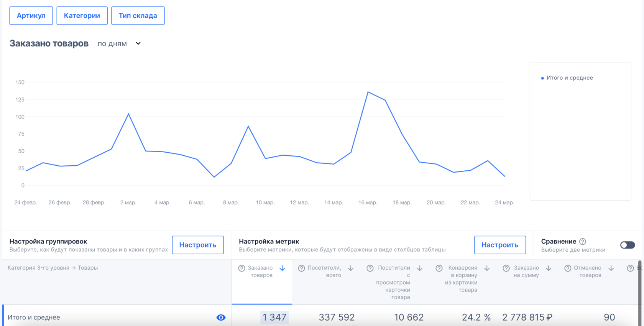
Task: Select the Категории filter tab
Action: click(82, 16)
